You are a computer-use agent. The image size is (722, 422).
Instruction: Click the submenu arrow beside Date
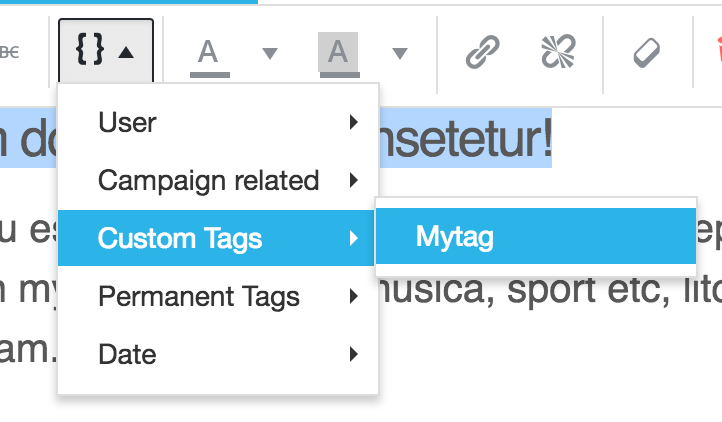click(353, 353)
